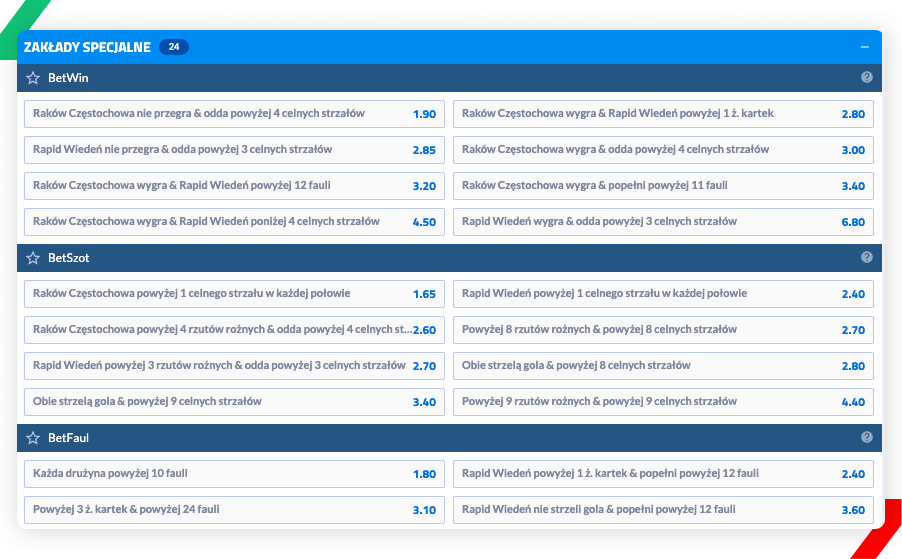Open help icon for BetFaul section
Screen dimensions: 902x559
coord(866,437)
